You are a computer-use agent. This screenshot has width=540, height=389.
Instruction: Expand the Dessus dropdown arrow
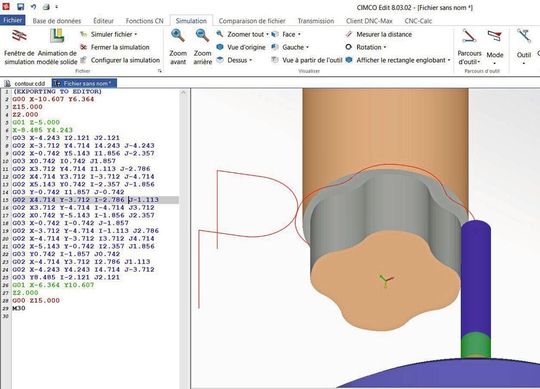pos(250,61)
